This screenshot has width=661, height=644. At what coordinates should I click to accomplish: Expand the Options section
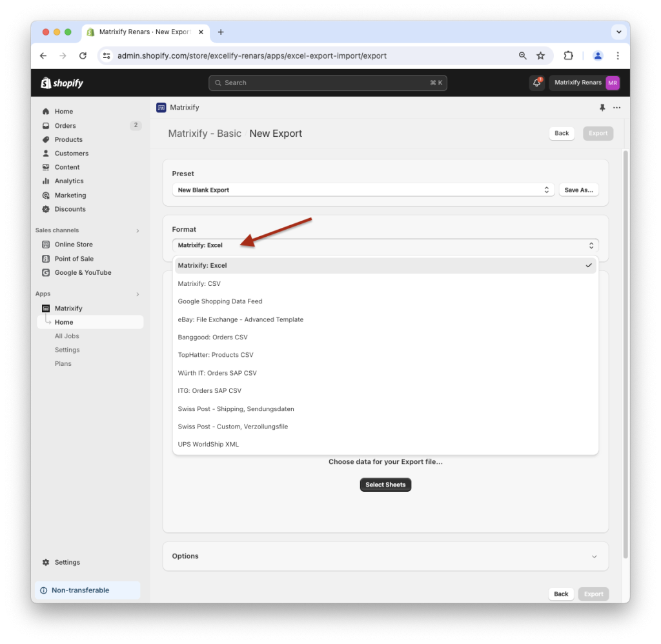click(385, 556)
